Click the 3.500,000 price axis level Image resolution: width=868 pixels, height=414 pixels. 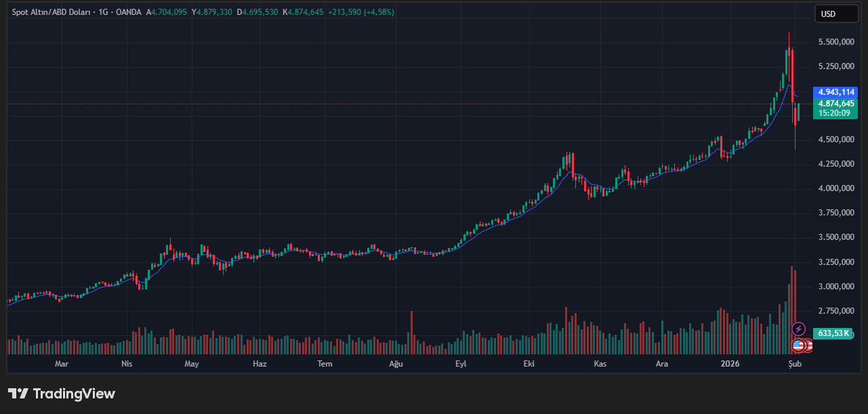tap(835, 237)
